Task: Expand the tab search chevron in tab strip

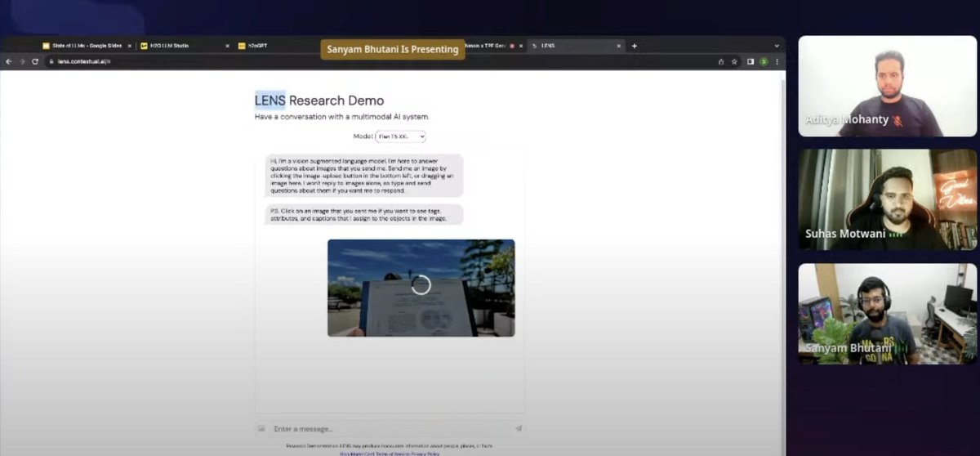Action: click(x=776, y=46)
